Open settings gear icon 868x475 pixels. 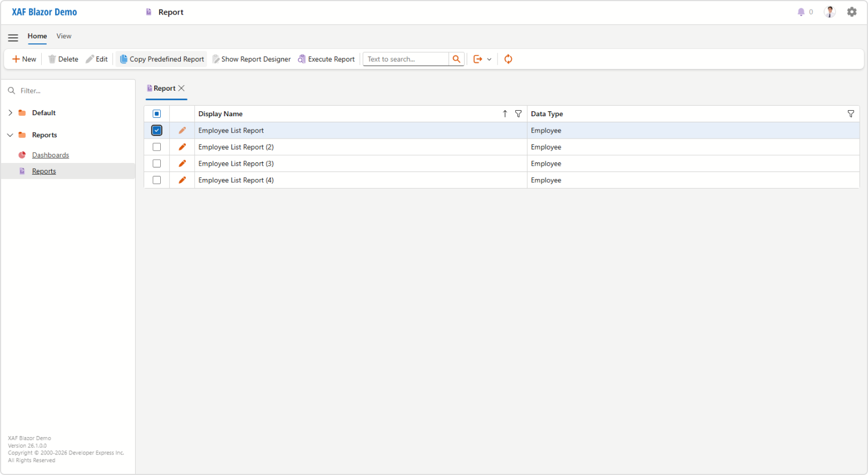pos(852,12)
